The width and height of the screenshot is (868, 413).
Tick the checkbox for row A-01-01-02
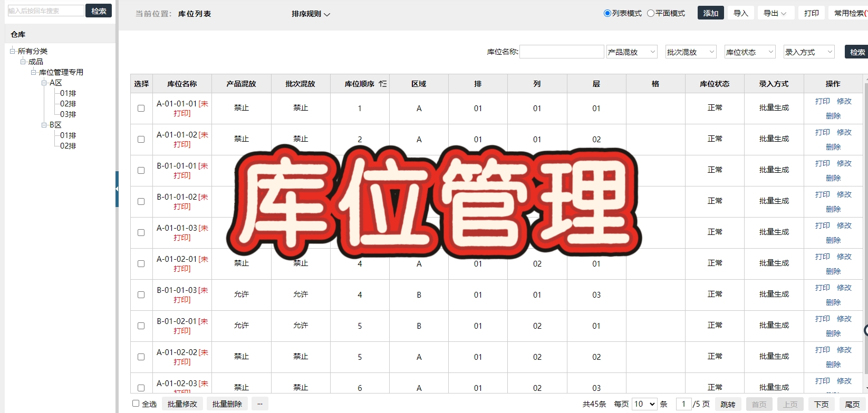pyautogui.click(x=141, y=139)
